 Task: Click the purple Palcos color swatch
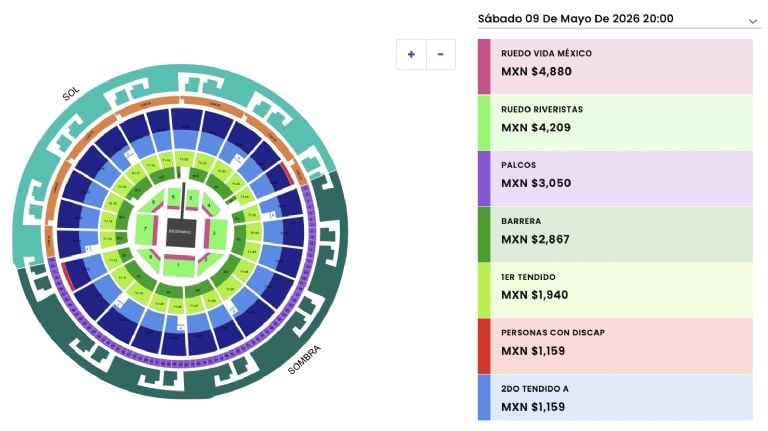click(x=484, y=178)
